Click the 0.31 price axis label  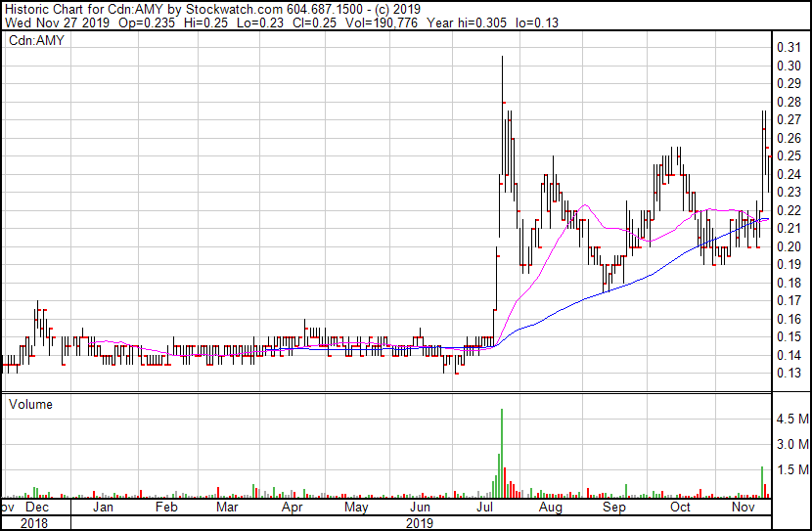(x=789, y=48)
